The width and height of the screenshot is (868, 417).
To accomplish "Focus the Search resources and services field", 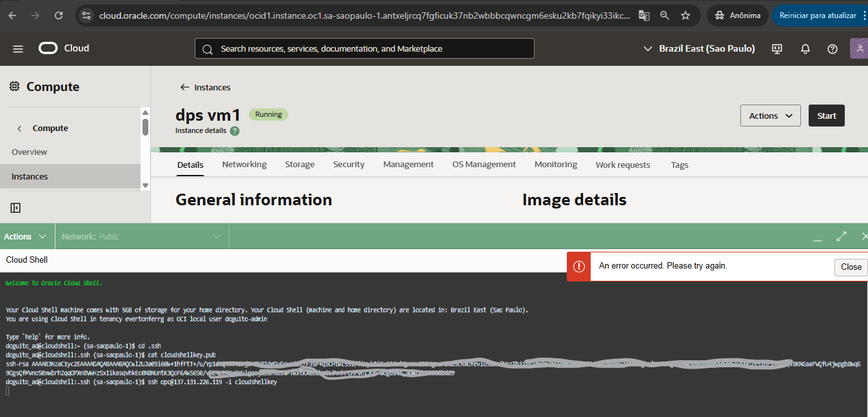I will tap(364, 48).
